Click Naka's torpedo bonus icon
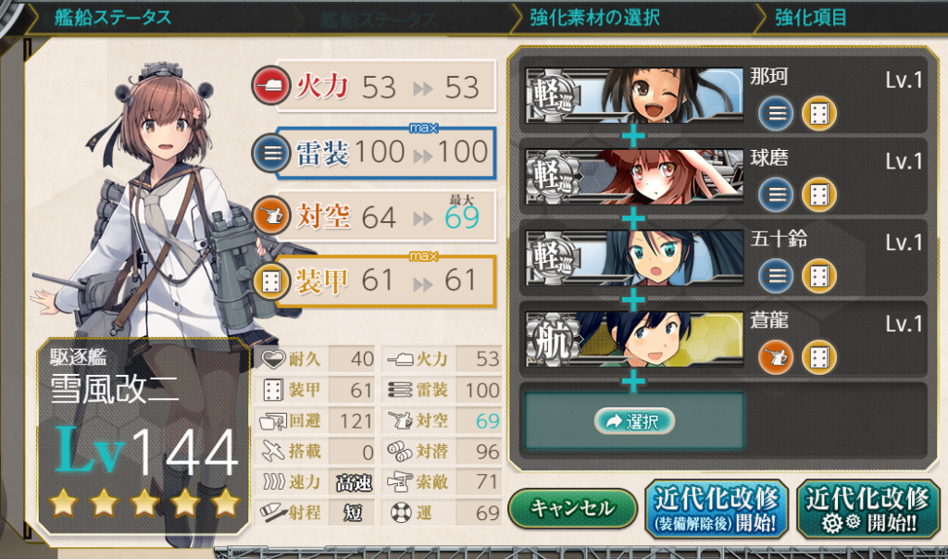Screen dimensions: 948x560 coord(776,114)
